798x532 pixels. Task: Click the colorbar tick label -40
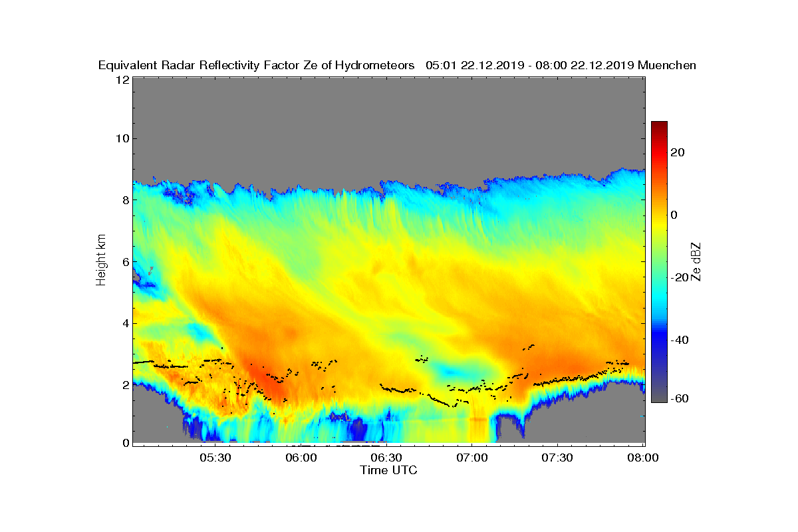(x=680, y=340)
